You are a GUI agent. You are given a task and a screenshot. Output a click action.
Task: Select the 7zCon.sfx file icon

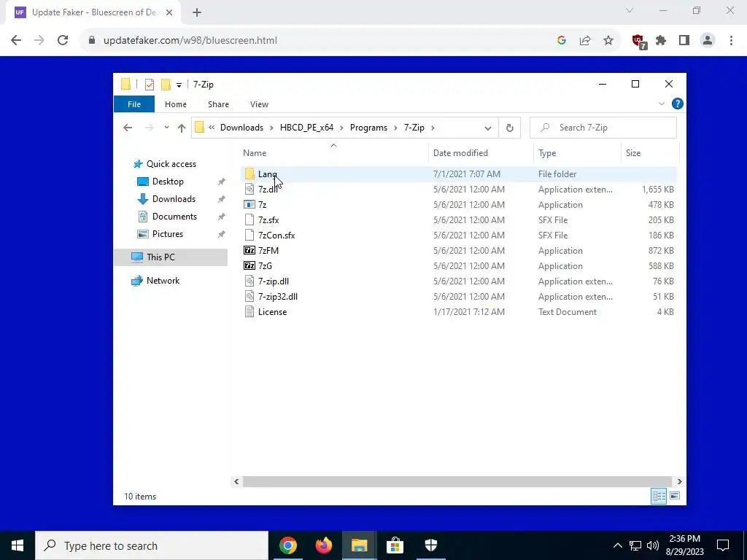[249, 235]
